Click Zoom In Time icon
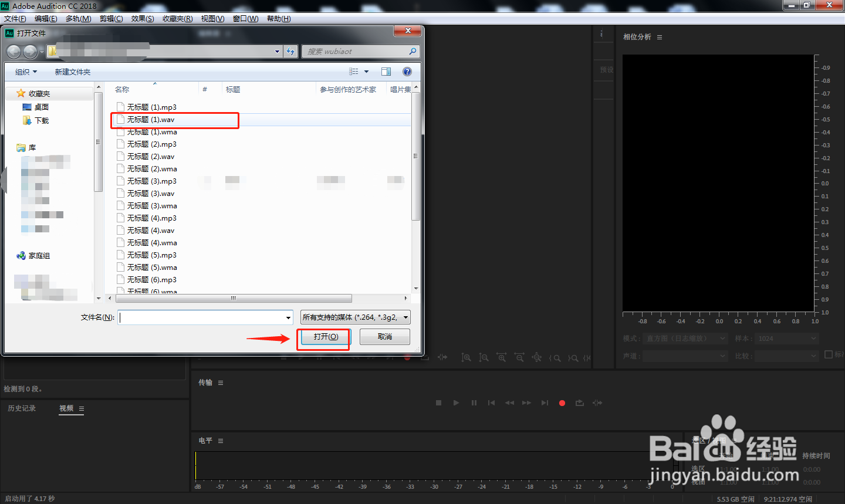The width and height of the screenshot is (845, 504). 501,357
